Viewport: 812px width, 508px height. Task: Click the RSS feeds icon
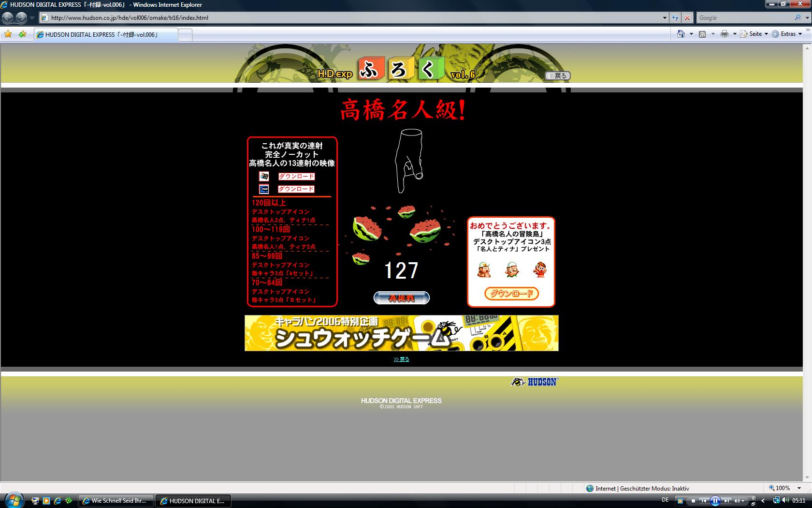pyautogui.click(x=702, y=34)
